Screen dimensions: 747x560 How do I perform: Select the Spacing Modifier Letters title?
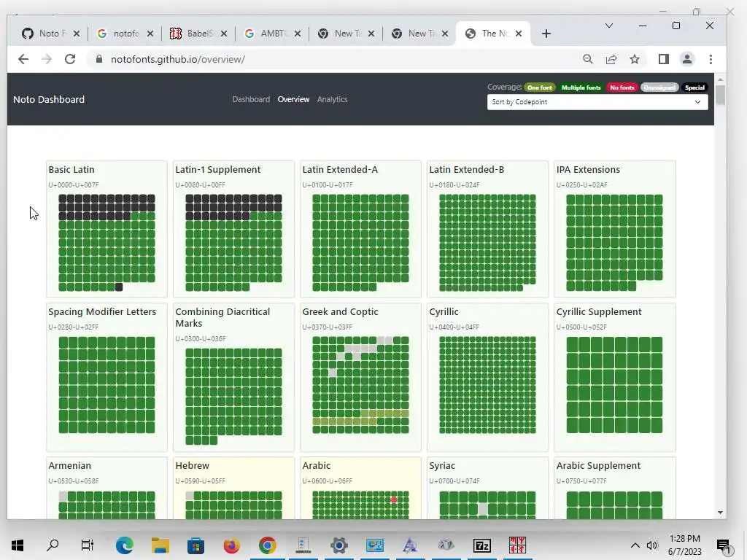(102, 311)
